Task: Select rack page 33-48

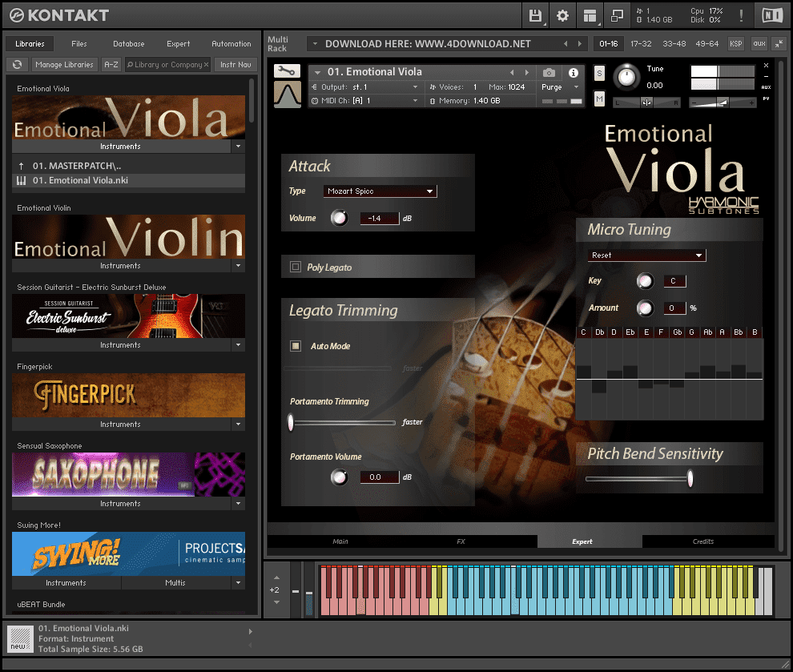Action: click(674, 44)
